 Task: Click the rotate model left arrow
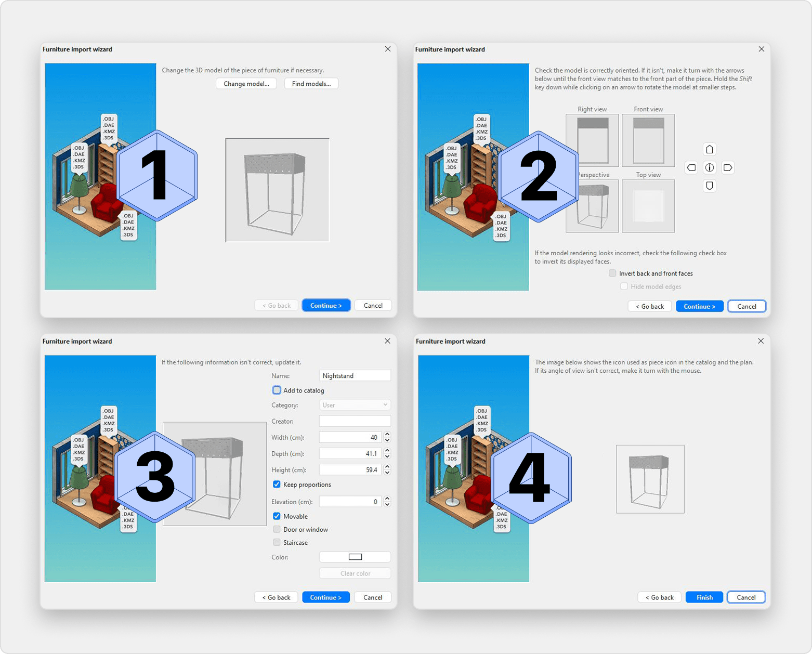point(691,167)
